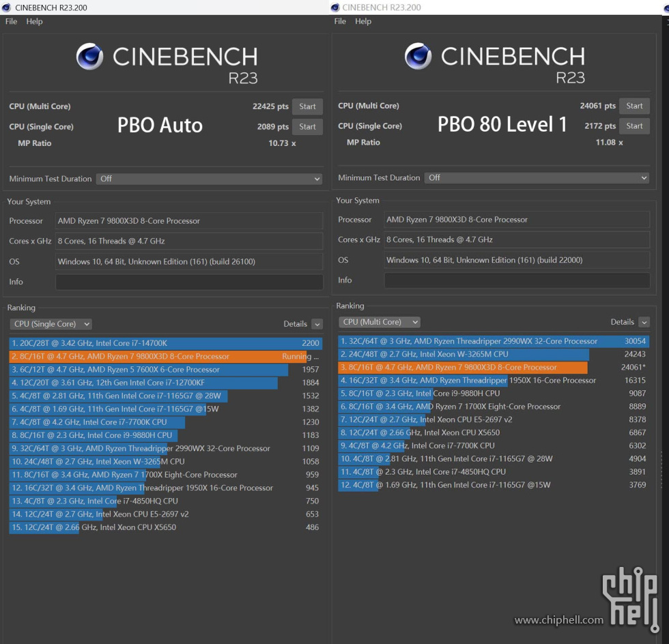Image resolution: width=669 pixels, height=644 pixels.
Task: Select right ranking row 2, Xeon W-3265M
Action: point(494,355)
